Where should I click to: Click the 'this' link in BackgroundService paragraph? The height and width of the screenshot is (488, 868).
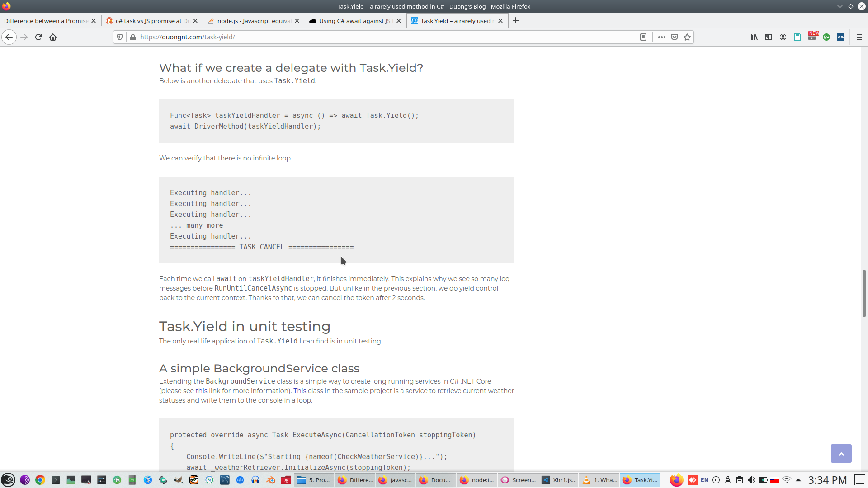tap(201, 391)
